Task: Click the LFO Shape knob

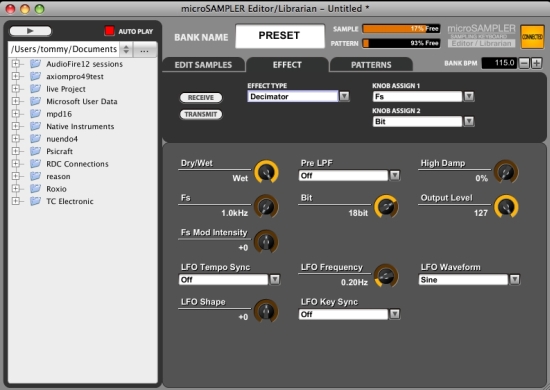Action: point(266,311)
